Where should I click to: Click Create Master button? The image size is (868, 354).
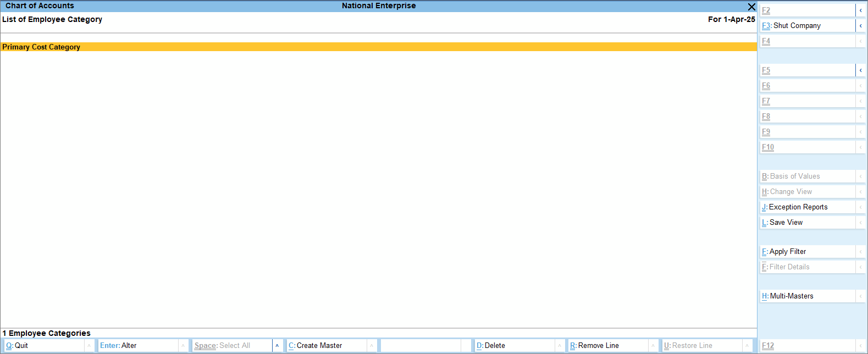pyautogui.click(x=327, y=346)
